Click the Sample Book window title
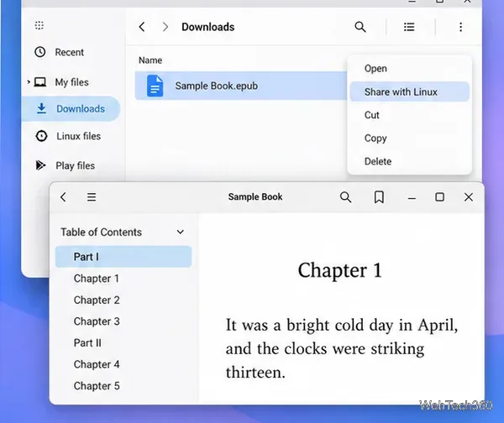Screen dimensions: 504x423 pos(255,197)
